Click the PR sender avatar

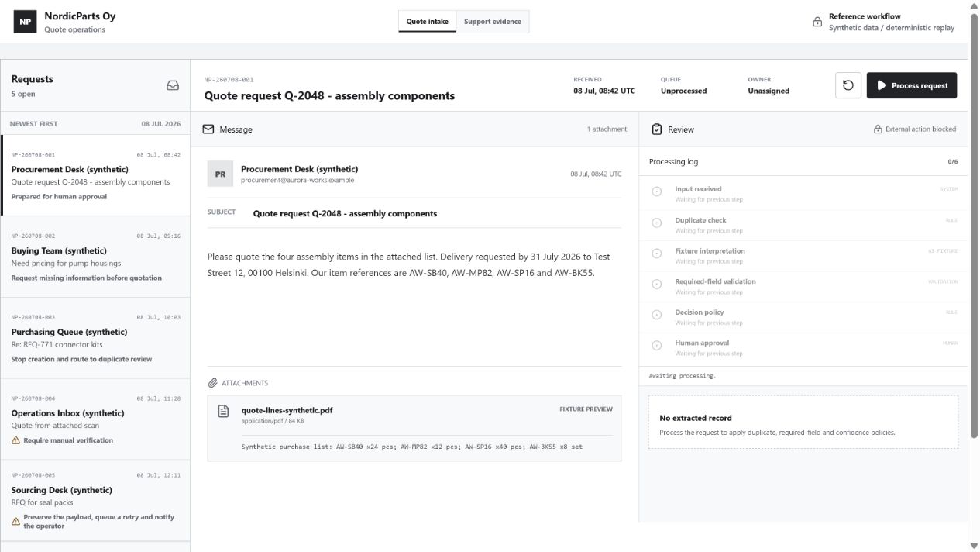tap(220, 174)
